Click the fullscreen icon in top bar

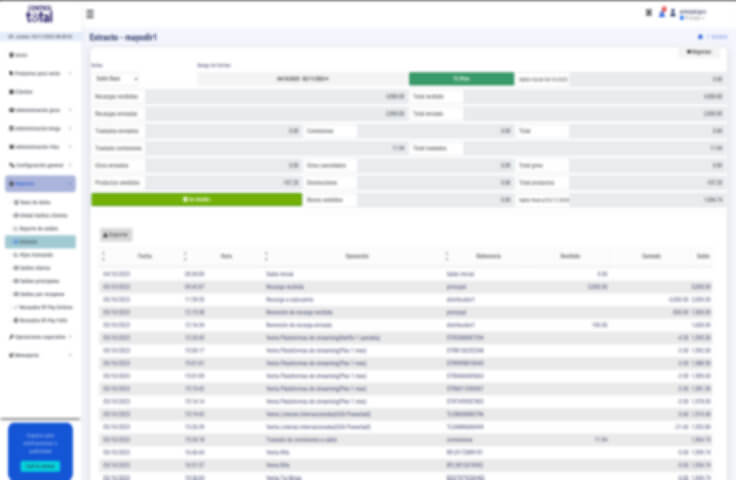649,13
